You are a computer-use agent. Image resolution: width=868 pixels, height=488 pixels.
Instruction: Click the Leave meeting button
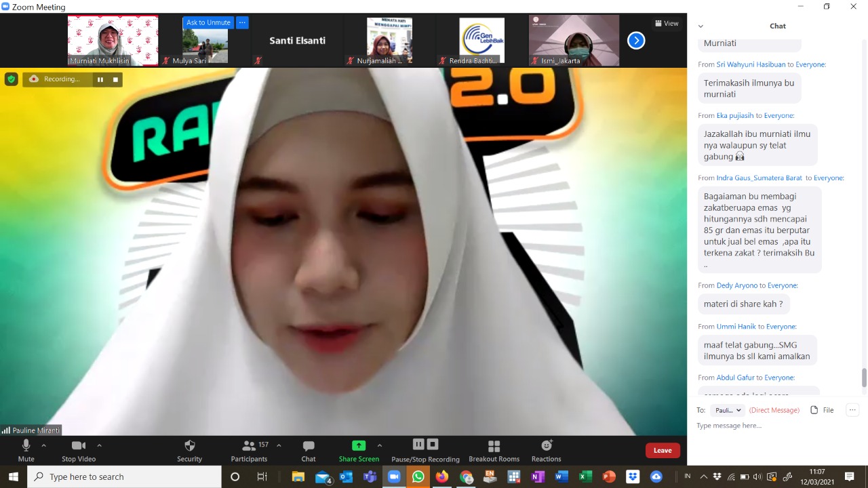pos(663,451)
